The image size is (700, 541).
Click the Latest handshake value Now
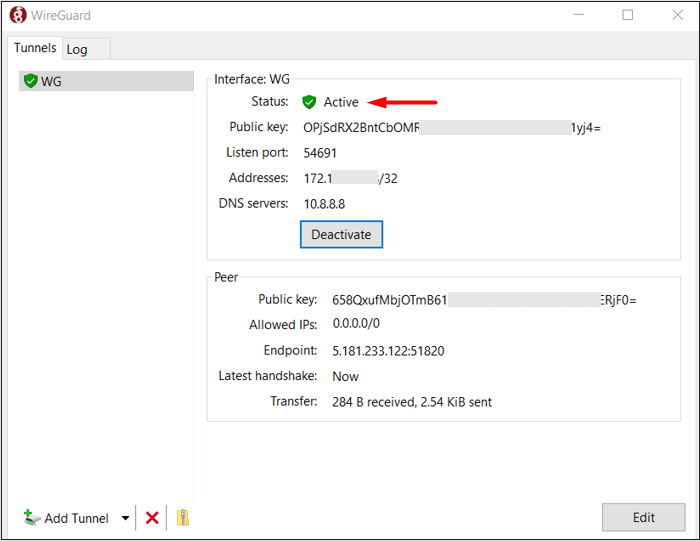(346, 377)
